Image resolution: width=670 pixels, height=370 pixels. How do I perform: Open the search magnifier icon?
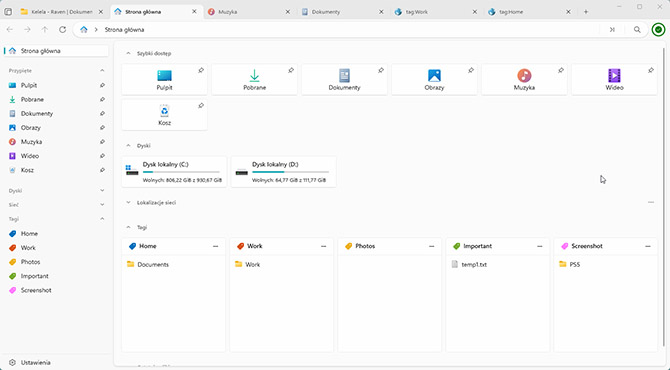click(637, 29)
